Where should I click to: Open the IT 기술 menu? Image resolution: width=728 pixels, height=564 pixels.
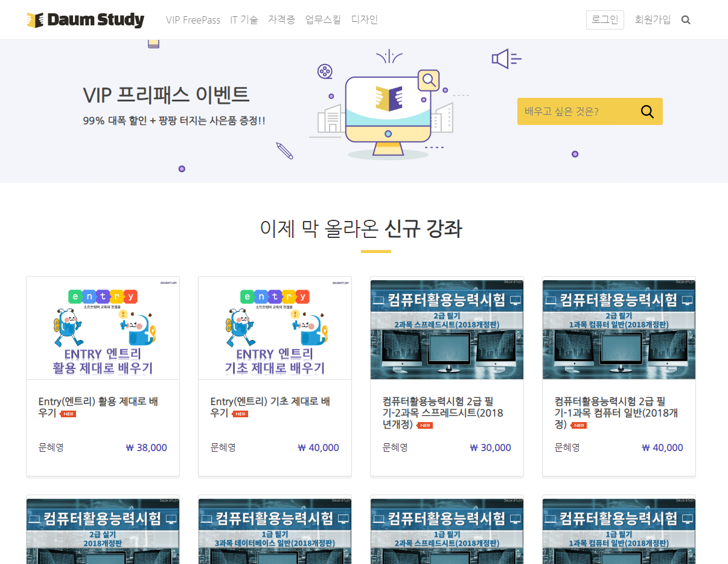click(244, 19)
